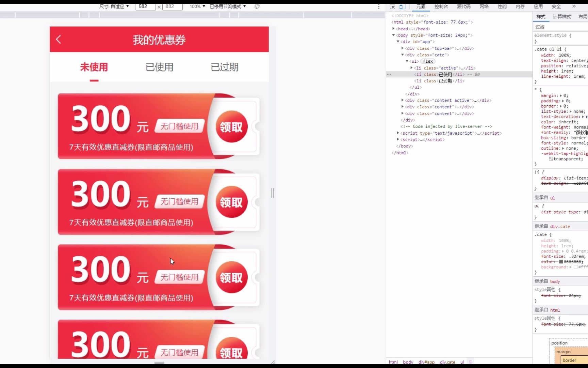This screenshot has width=588, height=368.
Task: Collapse the body node
Action: (393, 35)
